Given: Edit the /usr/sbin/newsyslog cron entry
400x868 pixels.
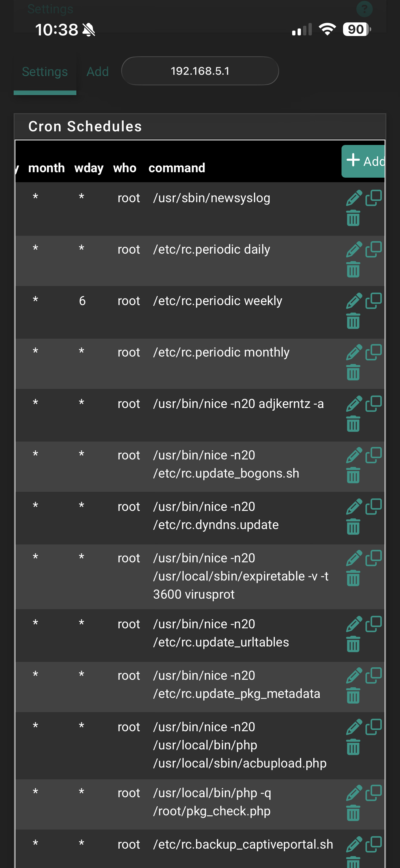Looking at the screenshot, I should coord(354,198).
